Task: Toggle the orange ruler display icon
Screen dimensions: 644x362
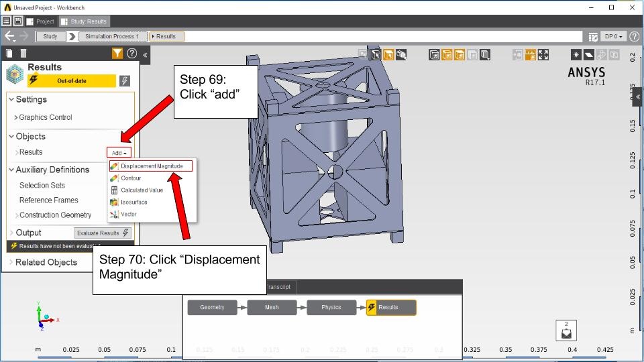Action: tap(531, 54)
